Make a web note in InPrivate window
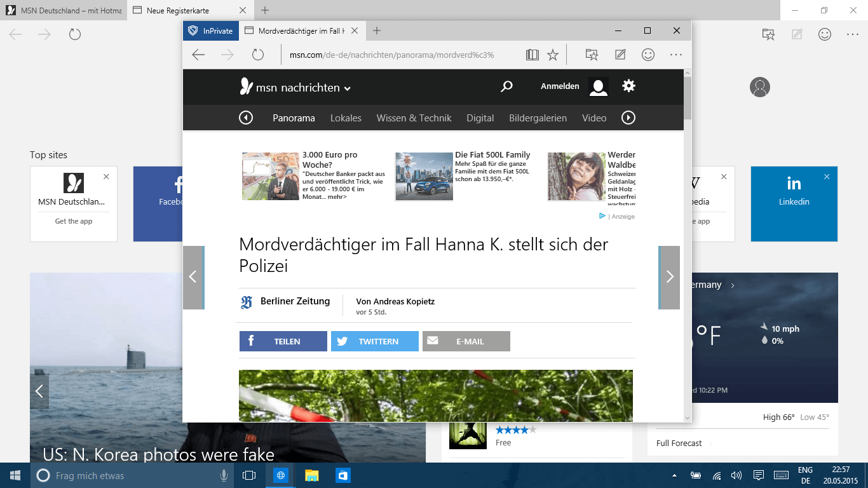This screenshot has width=868, height=488. point(620,55)
